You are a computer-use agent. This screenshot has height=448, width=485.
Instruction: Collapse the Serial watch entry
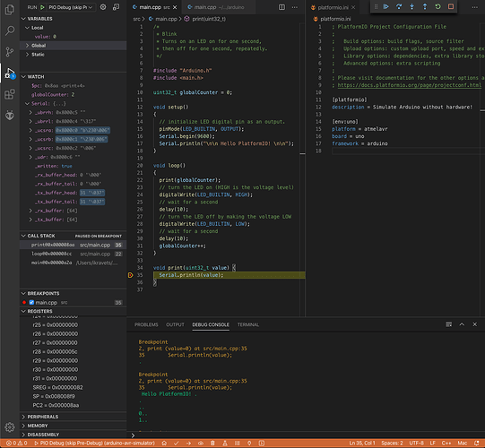(x=27, y=104)
